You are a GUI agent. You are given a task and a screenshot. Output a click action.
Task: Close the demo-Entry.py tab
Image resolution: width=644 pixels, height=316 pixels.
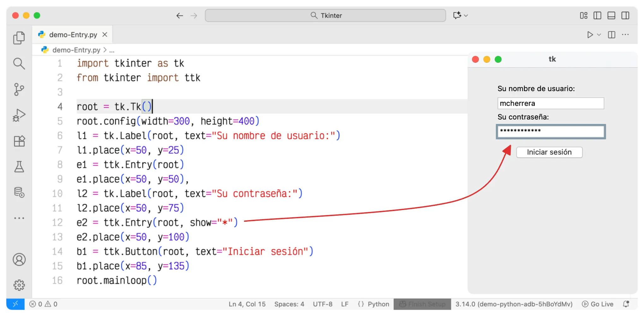click(105, 35)
